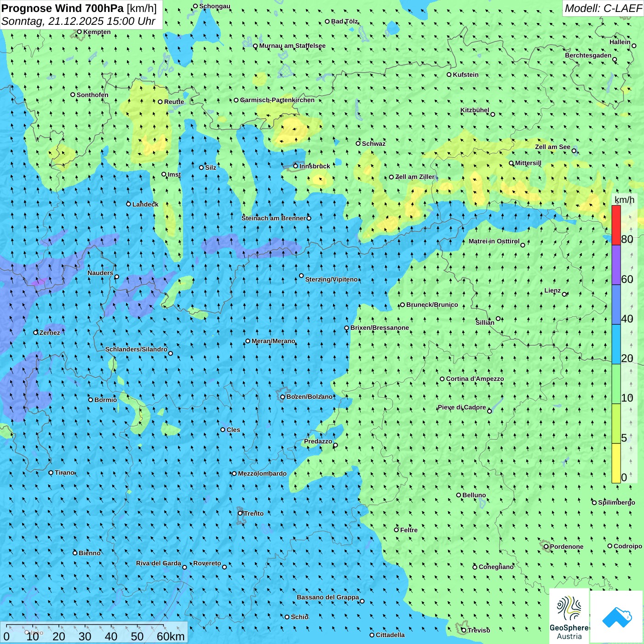Select the Schongau marker circle
Image resolution: width=644 pixels, height=644 pixels.
pos(195,6)
